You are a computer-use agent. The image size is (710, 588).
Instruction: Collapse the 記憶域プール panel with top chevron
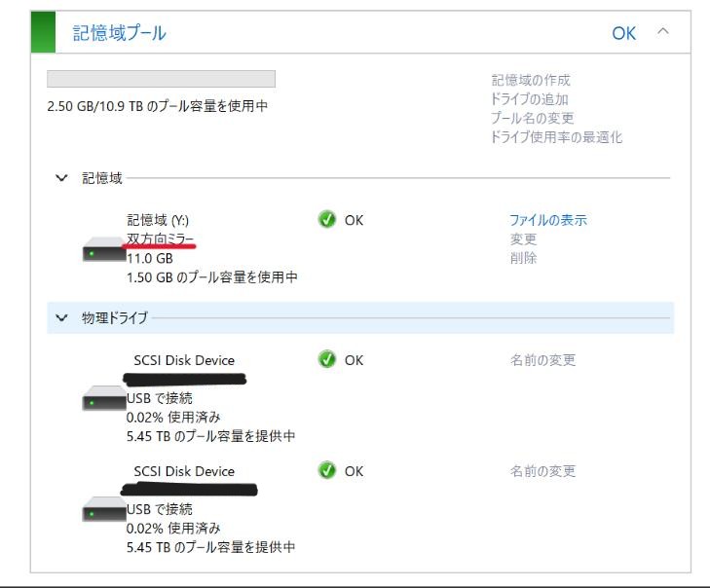coord(663,31)
